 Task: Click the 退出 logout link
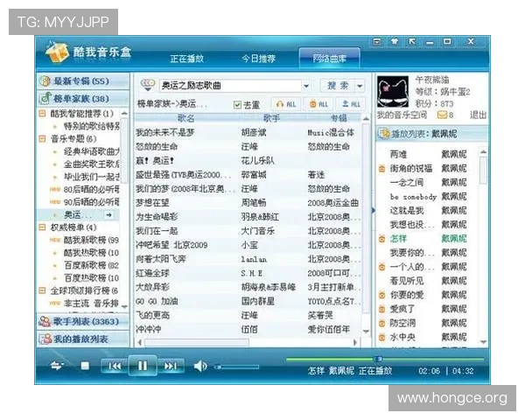click(478, 115)
